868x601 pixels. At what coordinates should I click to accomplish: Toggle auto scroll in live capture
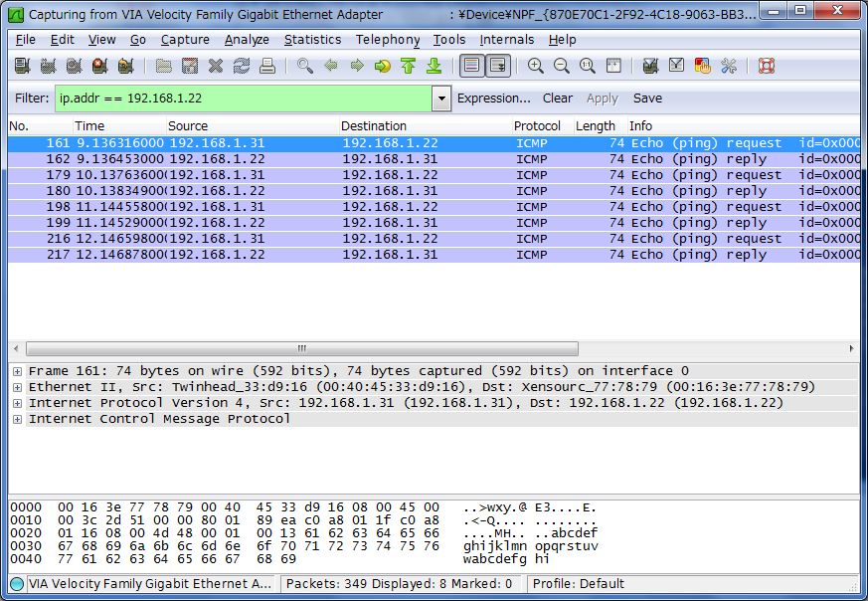click(498, 66)
